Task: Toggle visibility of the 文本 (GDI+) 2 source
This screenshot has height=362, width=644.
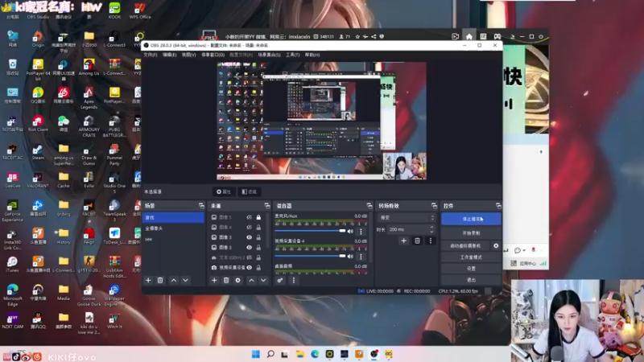Action: click(x=249, y=257)
